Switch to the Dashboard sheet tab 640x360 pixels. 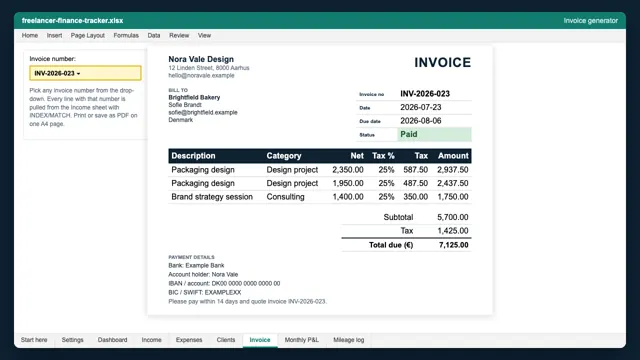[113, 340]
